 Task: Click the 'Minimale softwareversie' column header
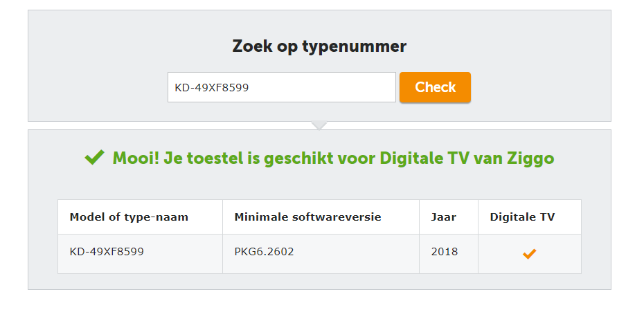pos(307,217)
